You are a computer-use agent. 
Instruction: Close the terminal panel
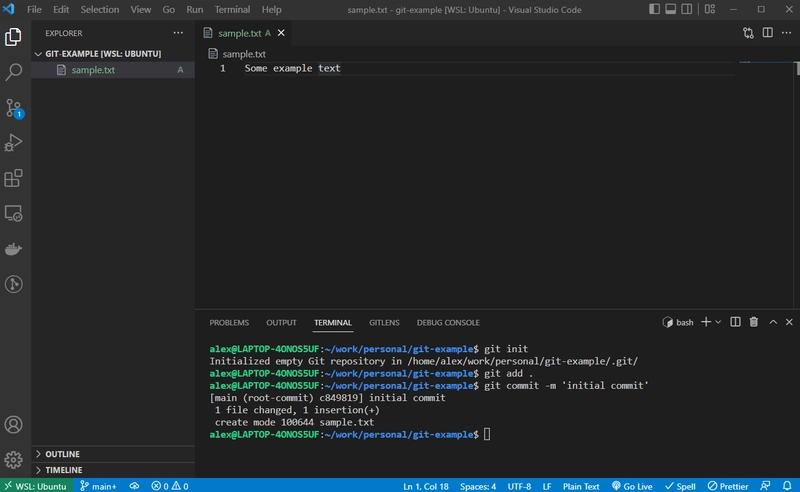(x=789, y=322)
